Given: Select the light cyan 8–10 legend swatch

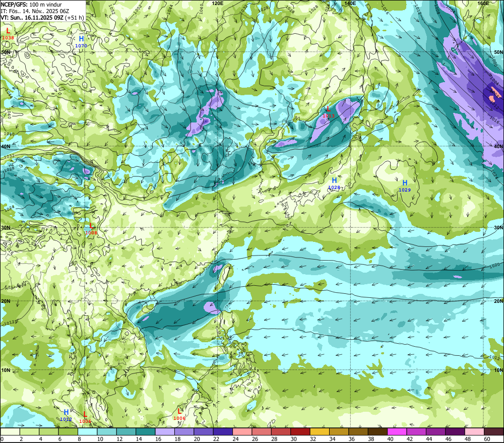Looking at the screenshot, I should (x=87, y=431).
